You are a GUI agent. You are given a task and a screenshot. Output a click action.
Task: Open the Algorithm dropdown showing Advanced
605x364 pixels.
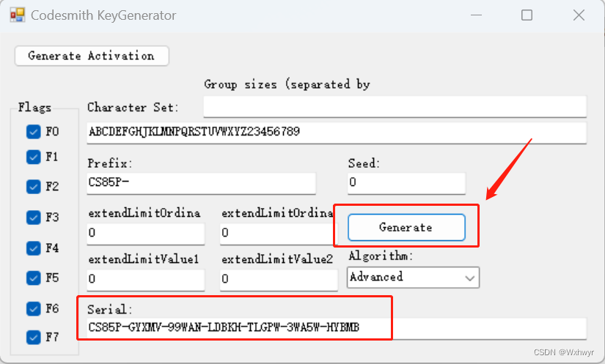tap(414, 278)
